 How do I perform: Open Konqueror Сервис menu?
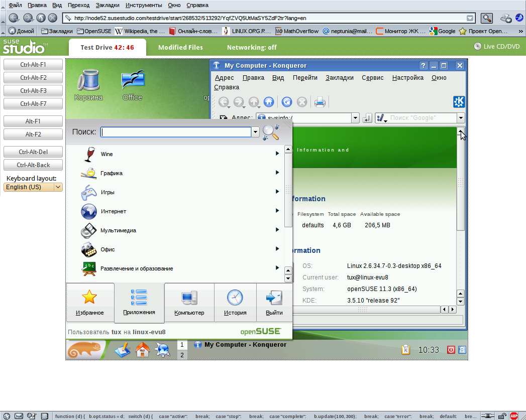click(373, 78)
